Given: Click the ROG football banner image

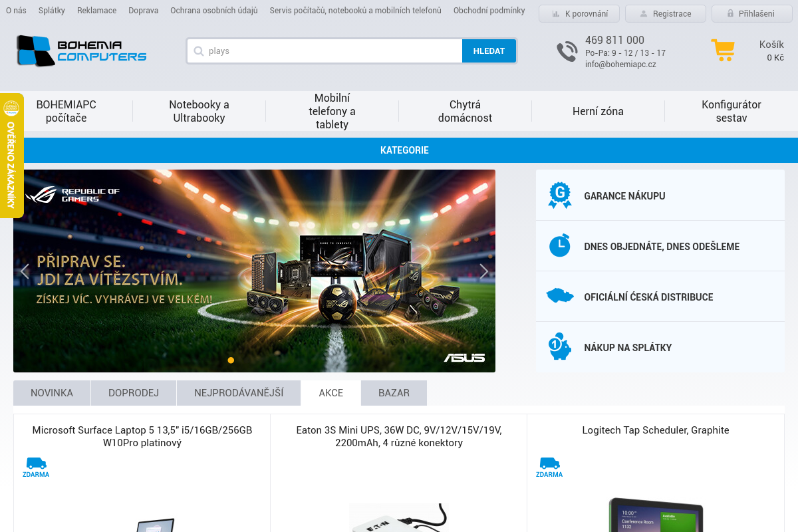Looking at the screenshot, I should [x=254, y=271].
